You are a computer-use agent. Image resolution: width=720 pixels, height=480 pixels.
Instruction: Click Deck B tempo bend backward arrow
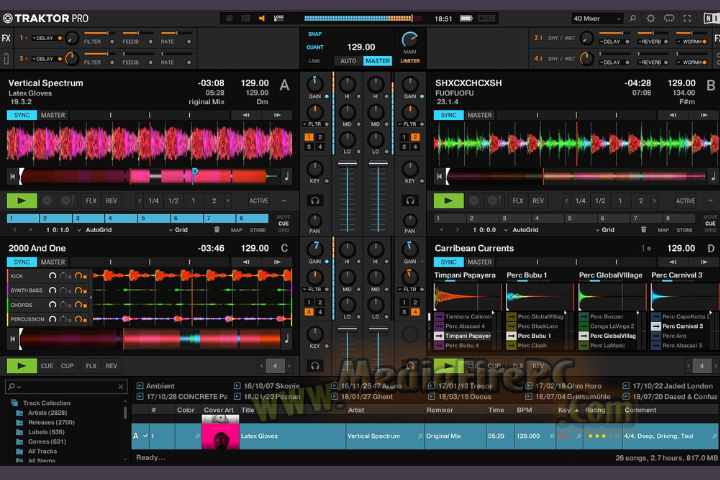(673, 115)
